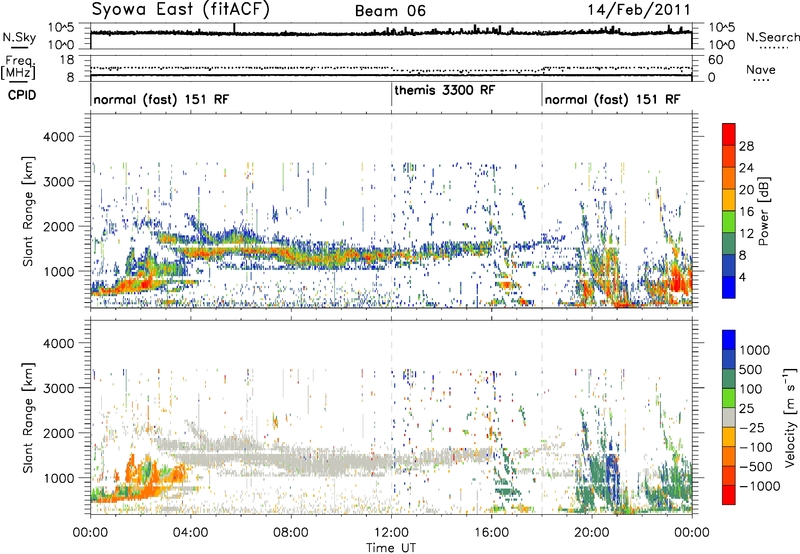Click the '500' velocity color bar label
Viewport: 800px width, 554px height.
(x=751, y=369)
